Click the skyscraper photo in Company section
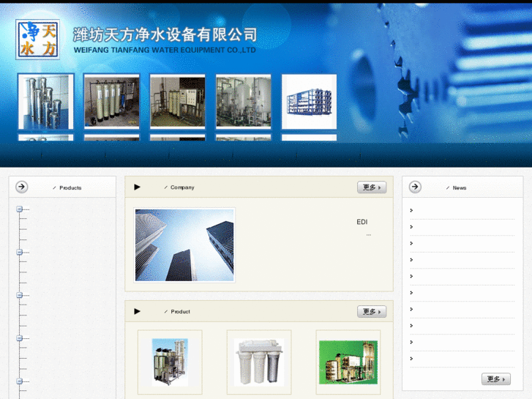This screenshot has height=399, width=532. tap(184, 245)
